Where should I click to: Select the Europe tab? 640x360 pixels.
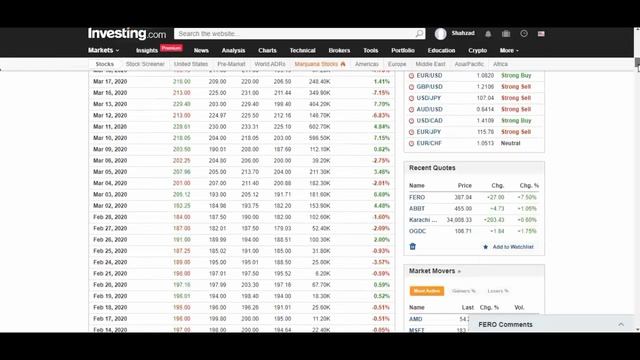pos(397,64)
